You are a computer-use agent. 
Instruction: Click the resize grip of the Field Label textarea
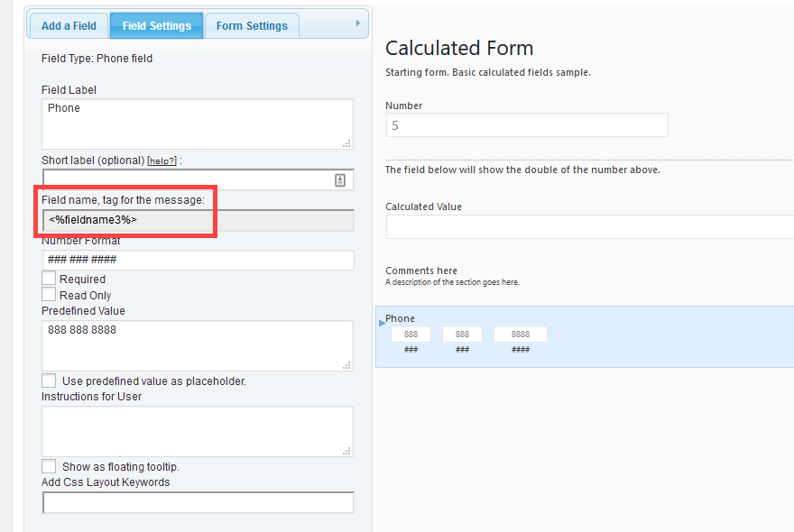[x=348, y=144]
